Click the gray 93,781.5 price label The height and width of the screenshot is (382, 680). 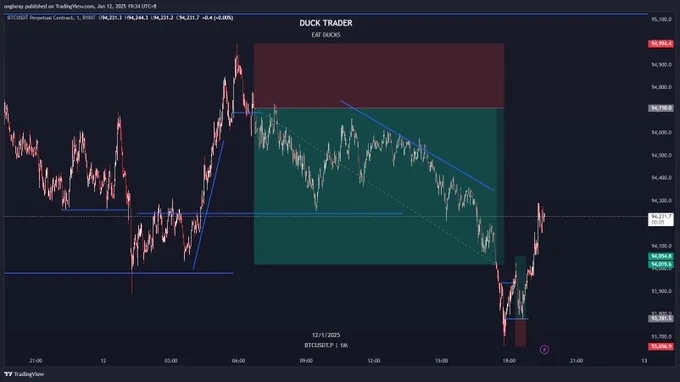pyautogui.click(x=660, y=318)
